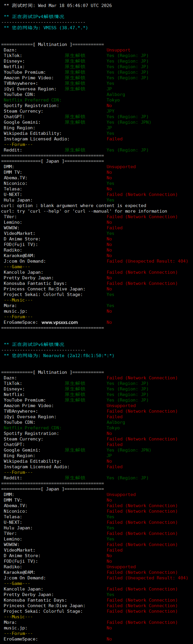Click the 'No' result beside Radiko
Screen dimensions: 193x644
[109, 250]
